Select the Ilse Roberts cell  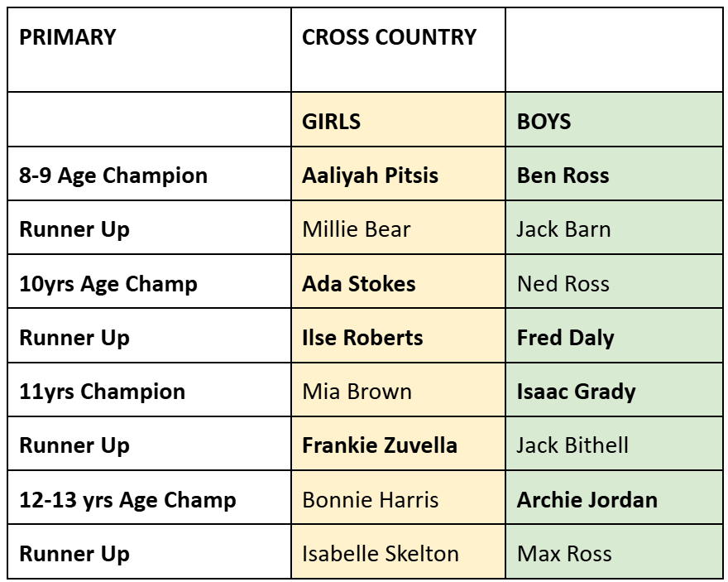coord(398,335)
